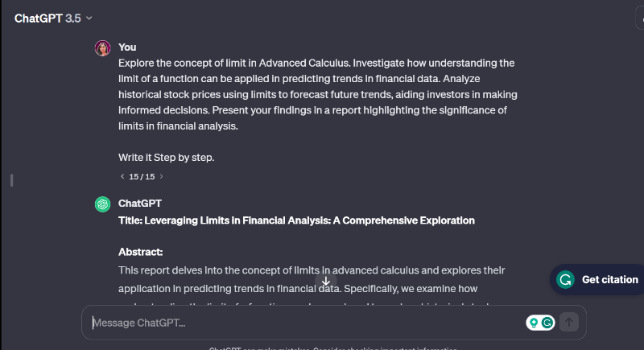Image resolution: width=644 pixels, height=350 pixels.
Task: Click the 15/15 version counter text
Action: (x=142, y=176)
